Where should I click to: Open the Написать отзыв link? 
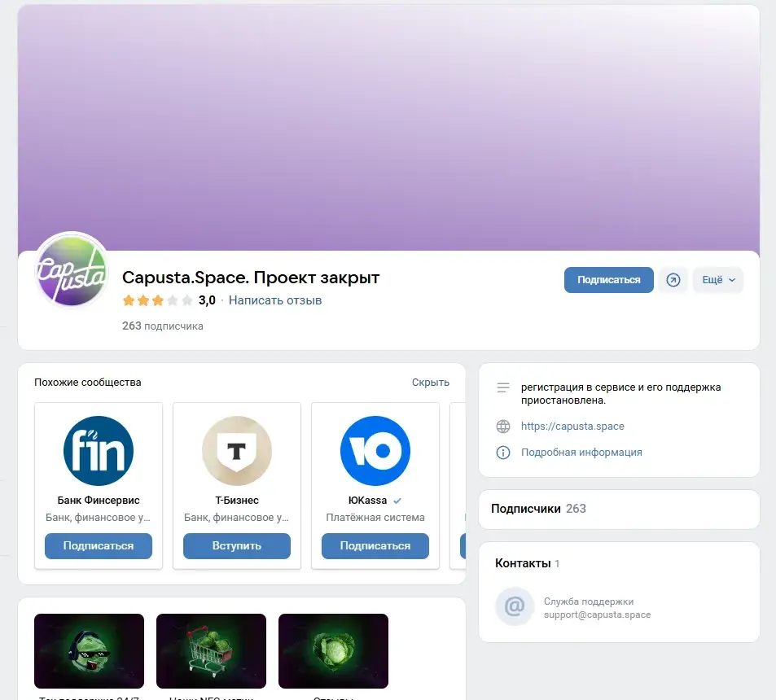point(275,300)
